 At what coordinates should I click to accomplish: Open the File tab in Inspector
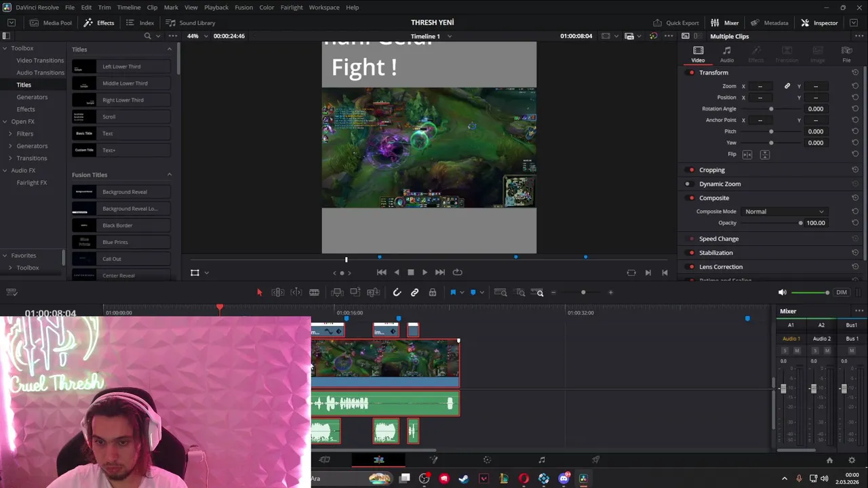coord(846,54)
